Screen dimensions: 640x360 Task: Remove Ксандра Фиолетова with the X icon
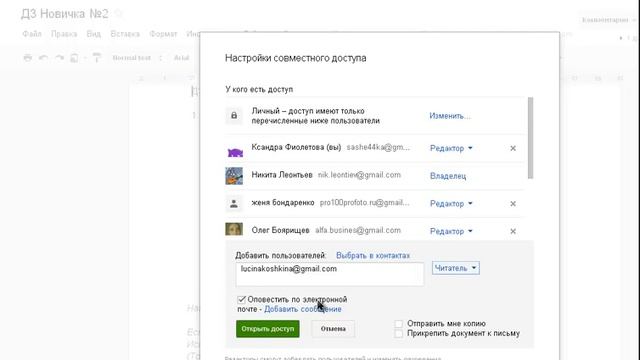[x=513, y=148]
